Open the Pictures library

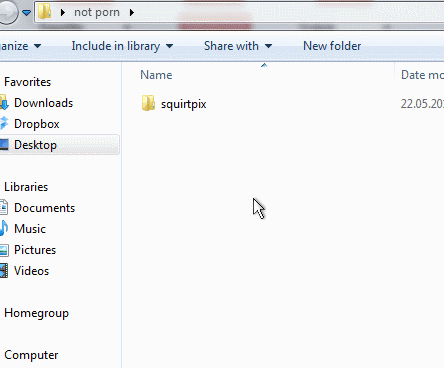click(35, 250)
